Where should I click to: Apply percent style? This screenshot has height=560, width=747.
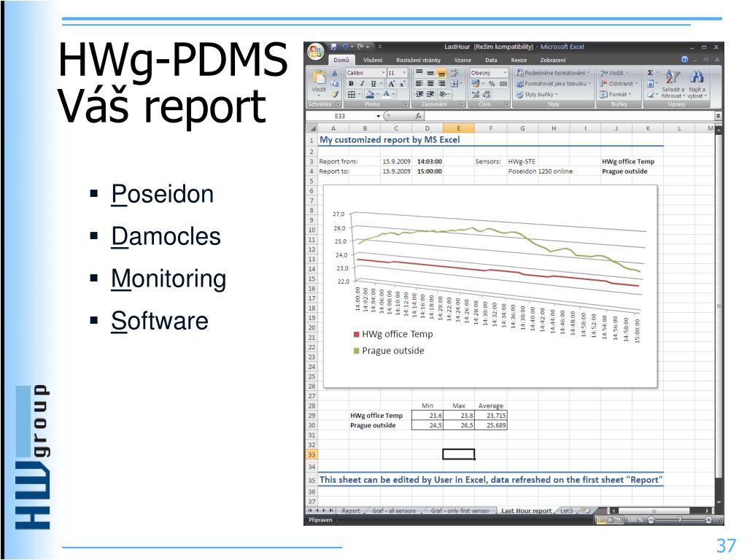pos(492,84)
